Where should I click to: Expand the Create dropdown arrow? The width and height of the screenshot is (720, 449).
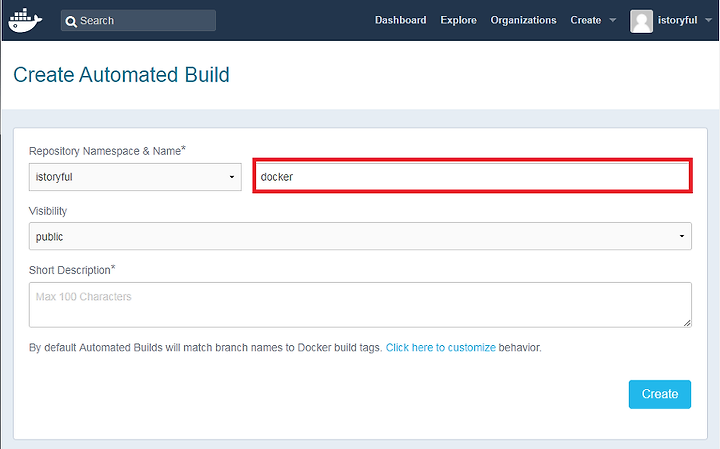click(613, 20)
